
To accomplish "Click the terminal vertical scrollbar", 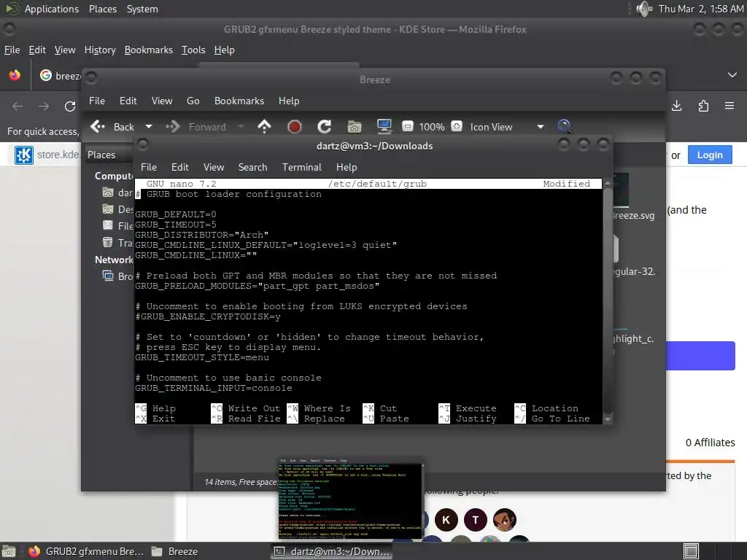I will pos(608,301).
